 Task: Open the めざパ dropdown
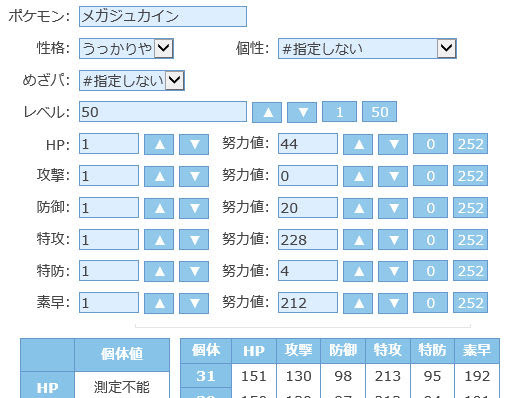[x=132, y=80]
